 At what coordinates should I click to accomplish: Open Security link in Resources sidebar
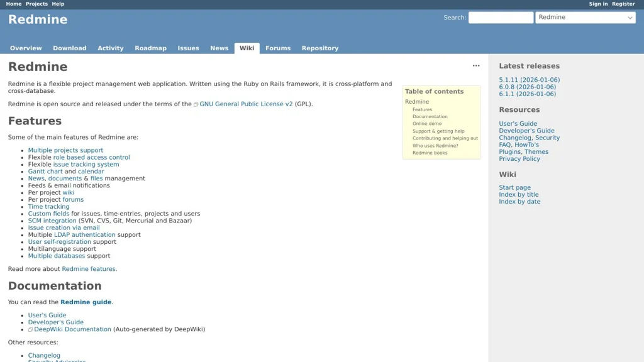[548, 138]
